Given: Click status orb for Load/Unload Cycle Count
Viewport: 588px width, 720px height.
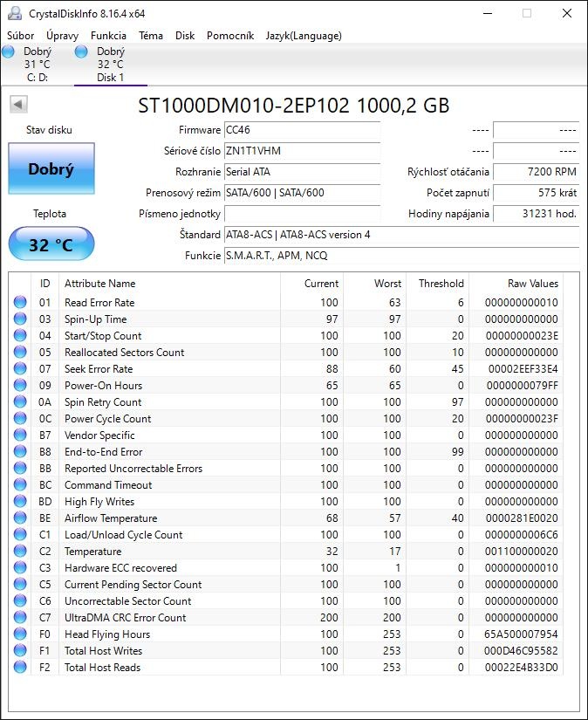Looking at the screenshot, I should tap(20, 534).
